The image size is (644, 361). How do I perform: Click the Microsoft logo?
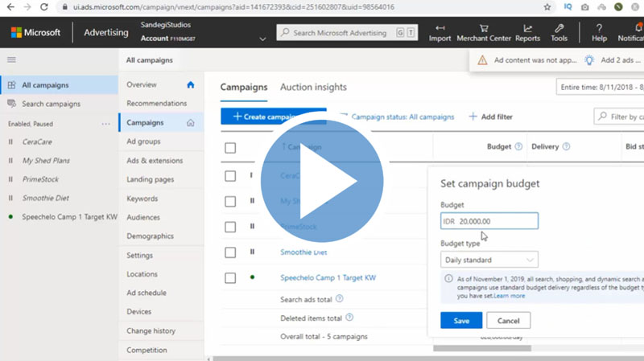[35, 32]
